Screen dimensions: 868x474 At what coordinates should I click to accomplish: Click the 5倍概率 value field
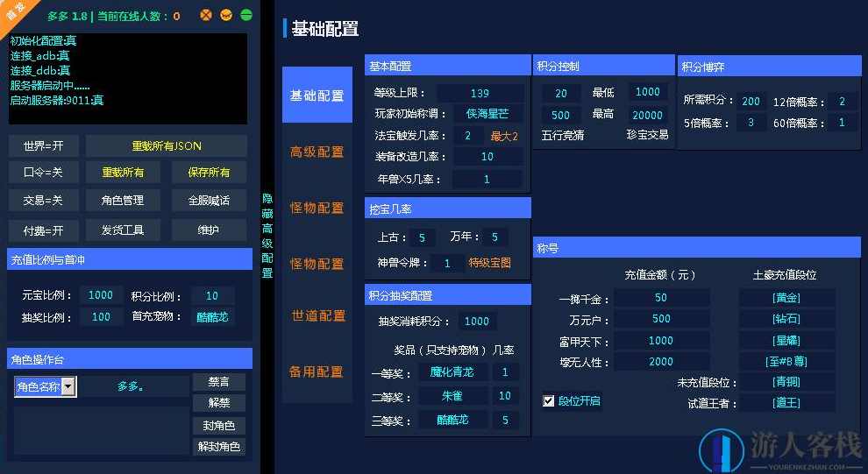(x=751, y=123)
